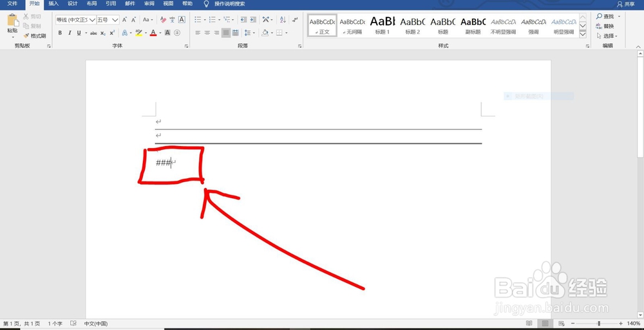
Task: Click the bulleted list icon
Action: tap(198, 20)
